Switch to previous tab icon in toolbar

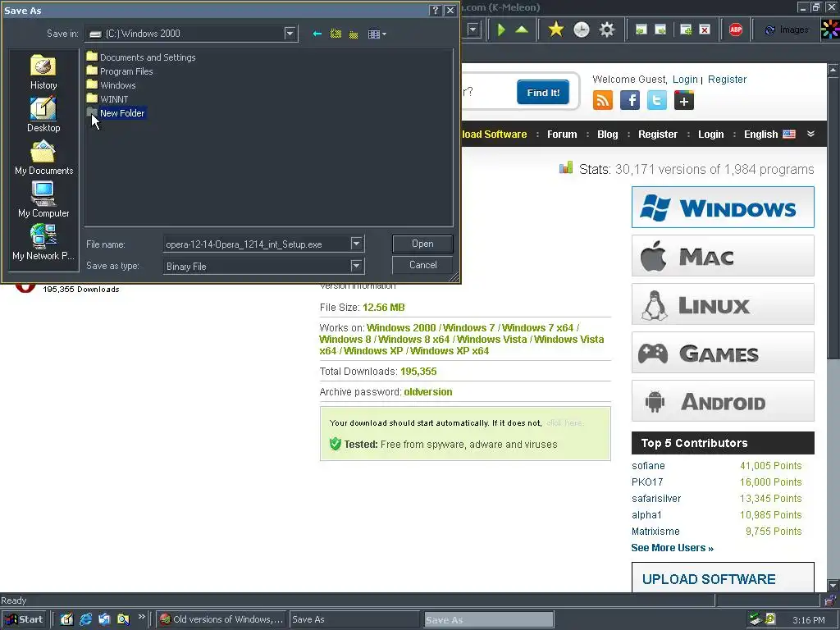(641, 30)
